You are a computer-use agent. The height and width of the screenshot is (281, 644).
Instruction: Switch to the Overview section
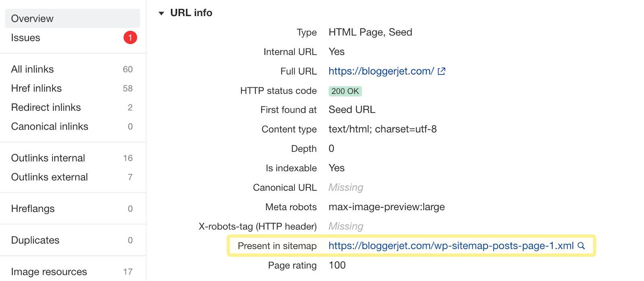click(x=32, y=18)
